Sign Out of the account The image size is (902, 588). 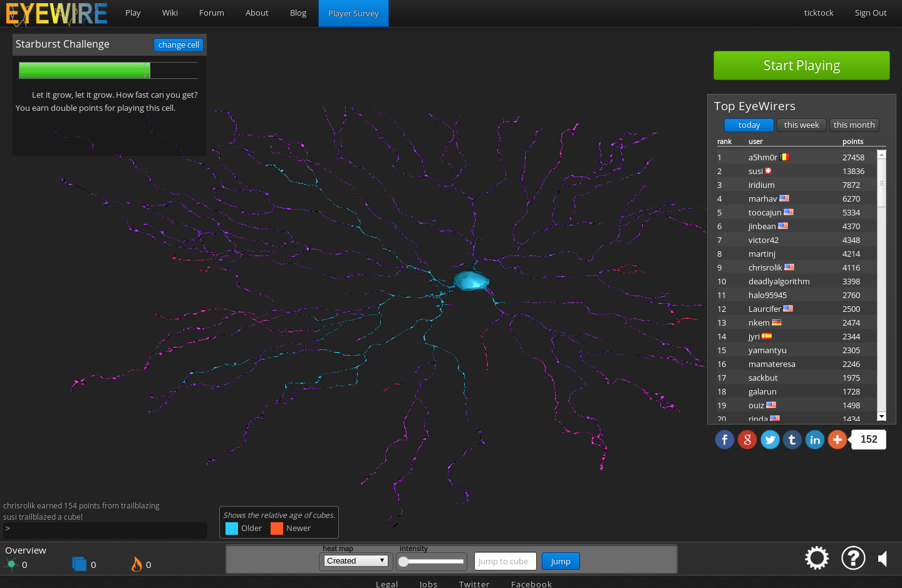pyautogui.click(x=871, y=13)
